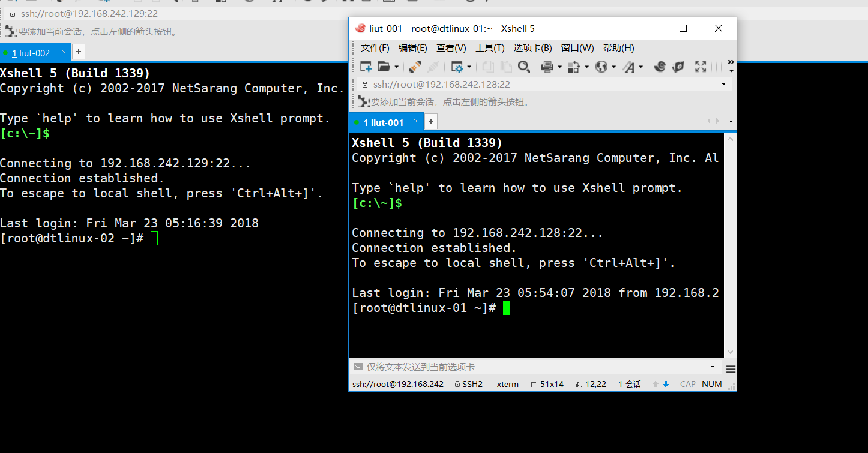Click add-session arrow icon in background window
The image size is (868, 453).
11,31
